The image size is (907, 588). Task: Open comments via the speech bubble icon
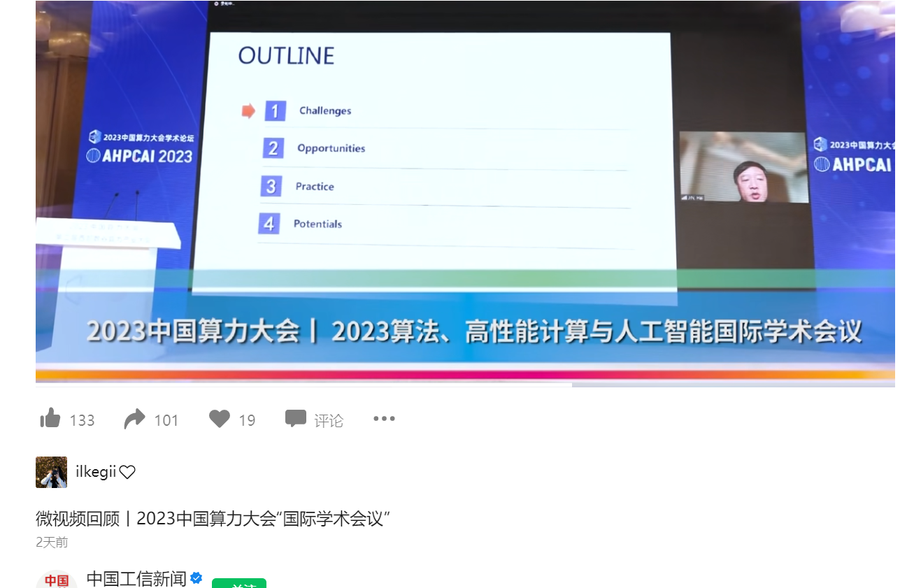pyautogui.click(x=297, y=418)
